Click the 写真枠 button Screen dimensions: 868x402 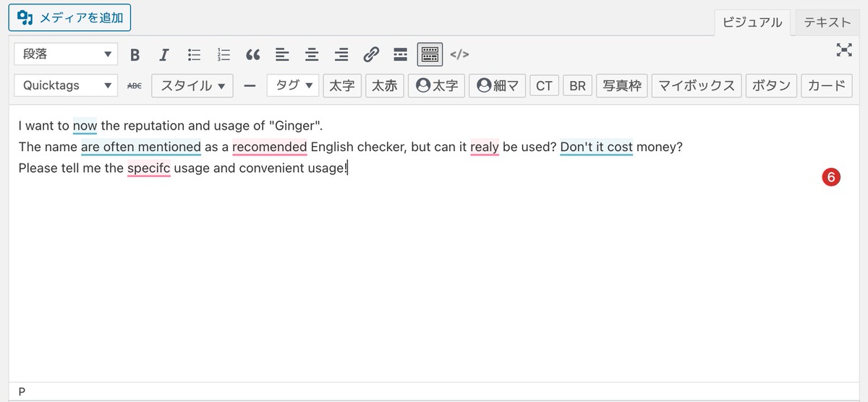point(621,85)
